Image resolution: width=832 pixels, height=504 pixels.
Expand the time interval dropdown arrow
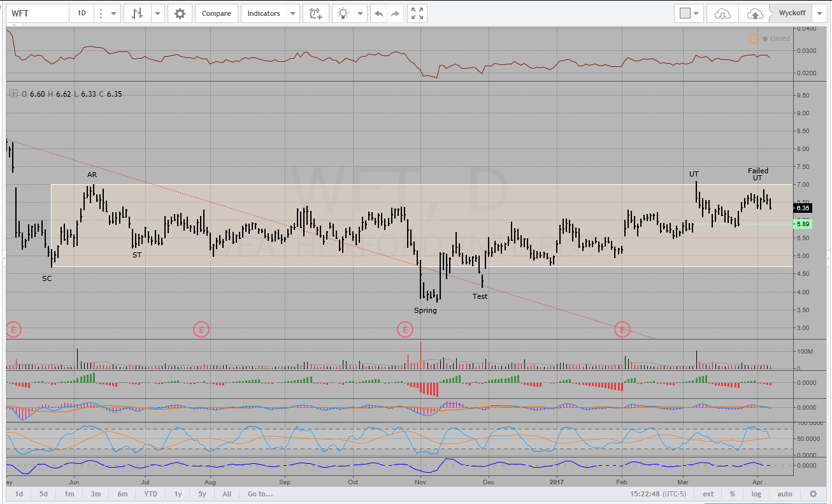point(113,13)
